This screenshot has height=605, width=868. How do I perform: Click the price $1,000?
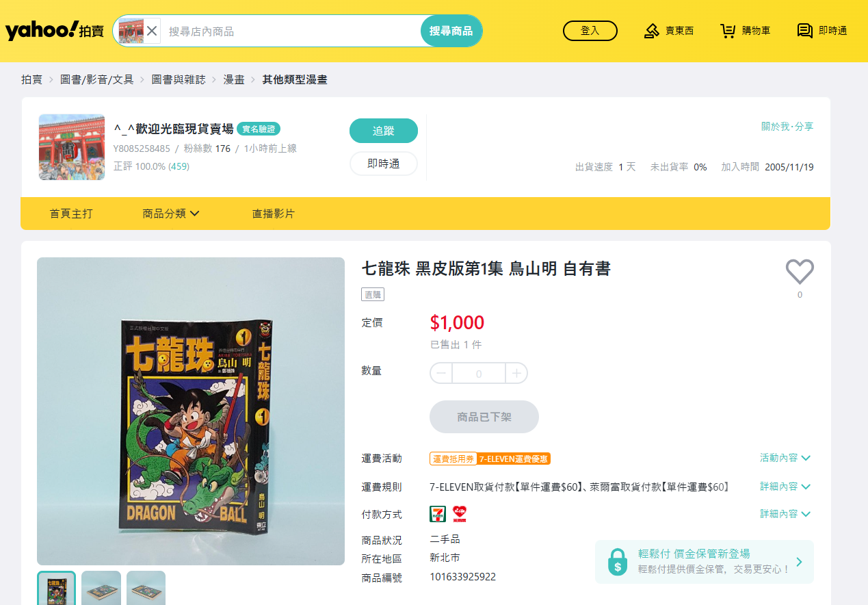pyautogui.click(x=457, y=322)
